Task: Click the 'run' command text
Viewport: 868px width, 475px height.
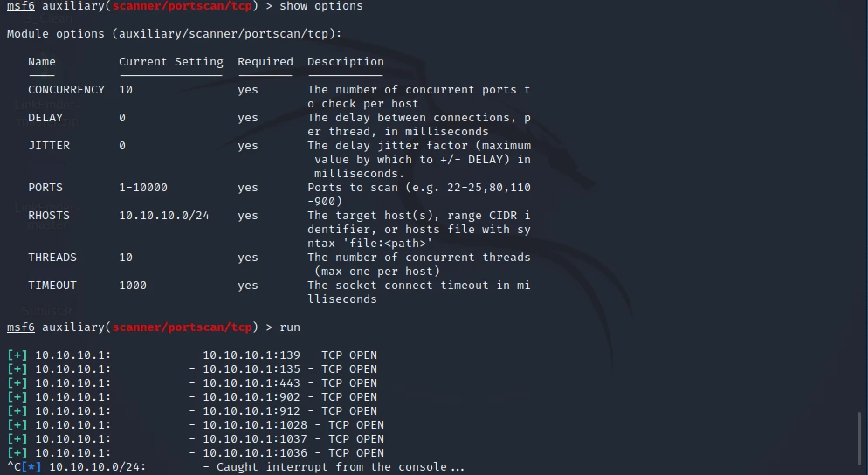Action: (x=290, y=327)
